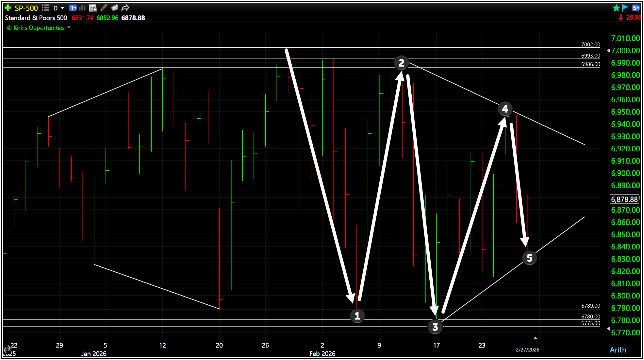Click the pan arrows icon at bottom-left corner
The width and height of the screenshot is (644, 360).
pos(7,349)
